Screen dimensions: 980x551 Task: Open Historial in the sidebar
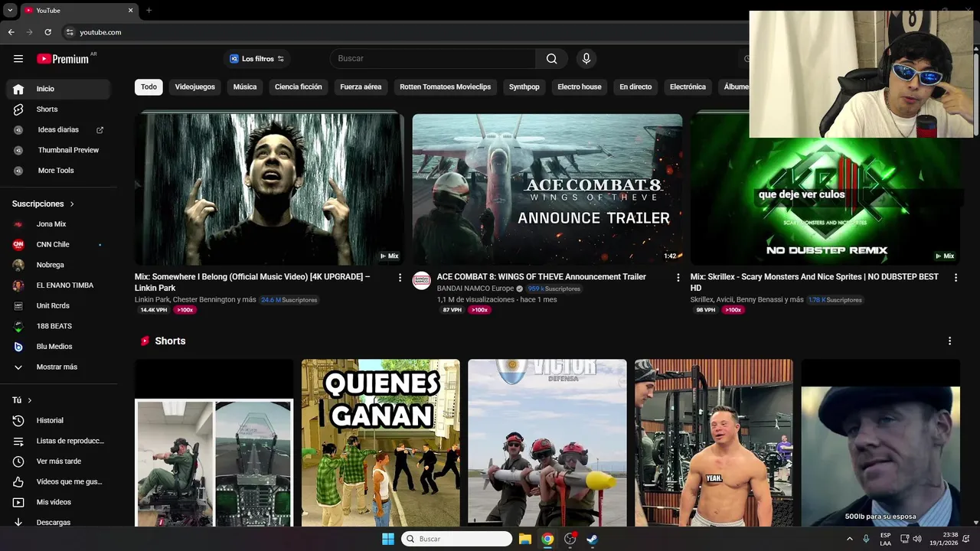[x=59, y=420]
